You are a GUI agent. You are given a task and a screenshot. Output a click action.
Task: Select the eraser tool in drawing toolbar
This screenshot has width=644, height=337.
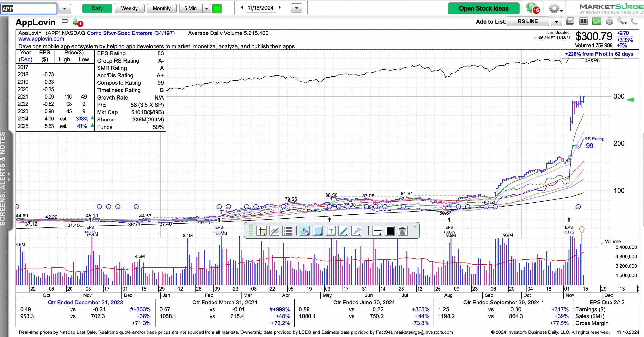pos(305,231)
